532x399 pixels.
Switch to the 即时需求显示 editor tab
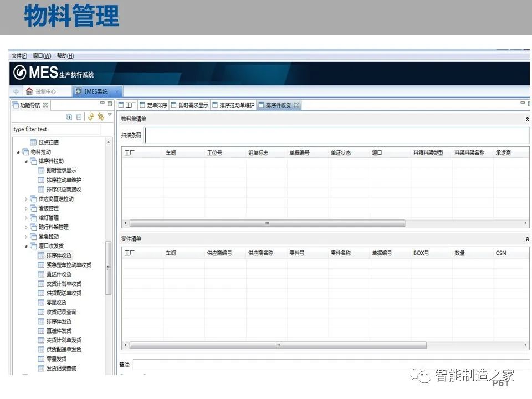pos(190,105)
